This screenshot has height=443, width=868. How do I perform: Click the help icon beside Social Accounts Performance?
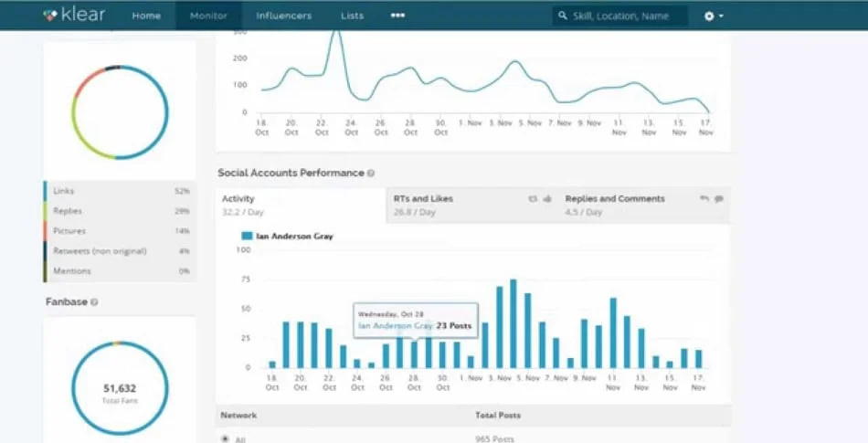coord(371,174)
